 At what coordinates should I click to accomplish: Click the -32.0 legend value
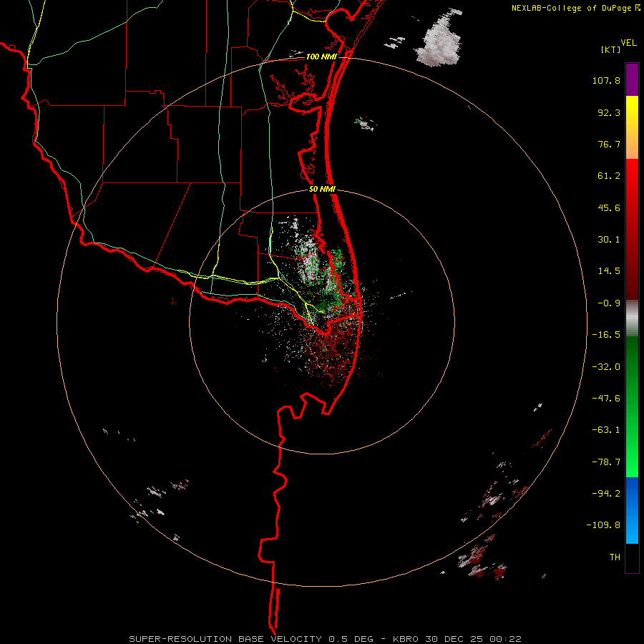tap(606, 367)
